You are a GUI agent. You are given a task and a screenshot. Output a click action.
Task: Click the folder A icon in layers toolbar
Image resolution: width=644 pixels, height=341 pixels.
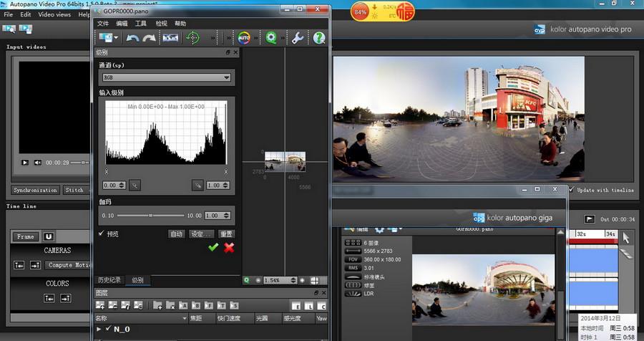pyautogui.click(x=183, y=305)
